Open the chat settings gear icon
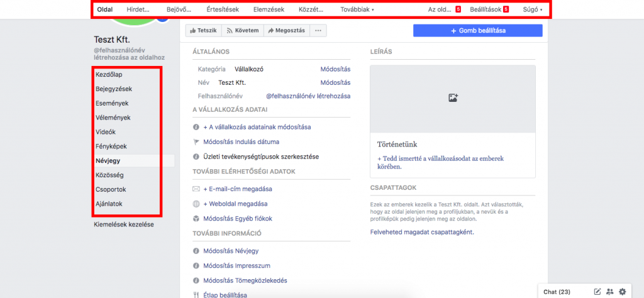Viewport: 644px width, 298px height. click(x=623, y=292)
